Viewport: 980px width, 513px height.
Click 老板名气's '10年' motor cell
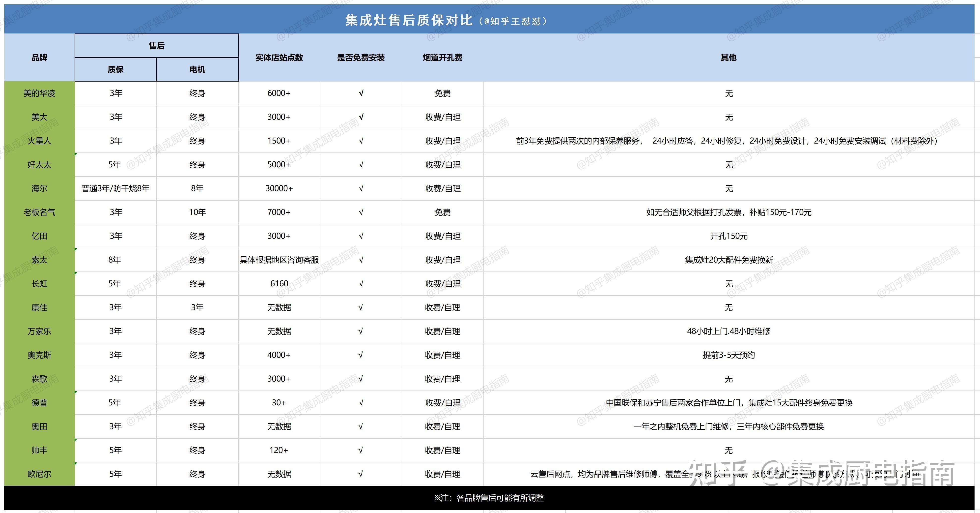pyautogui.click(x=197, y=212)
